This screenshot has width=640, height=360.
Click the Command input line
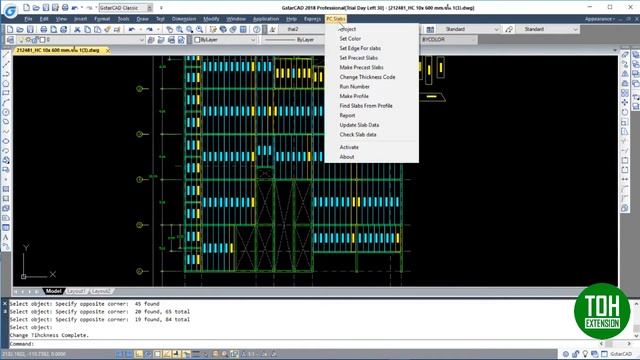pyautogui.click(x=302, y=344)
